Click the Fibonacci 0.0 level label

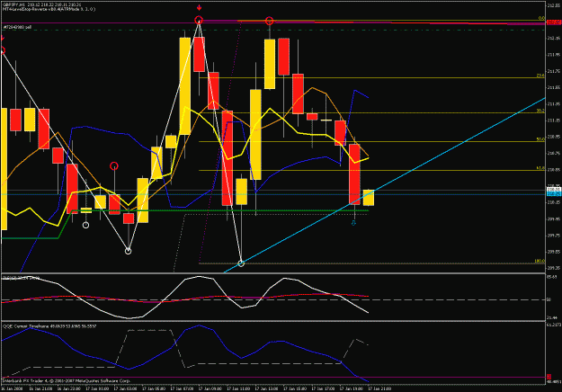[x=541, y=18]
